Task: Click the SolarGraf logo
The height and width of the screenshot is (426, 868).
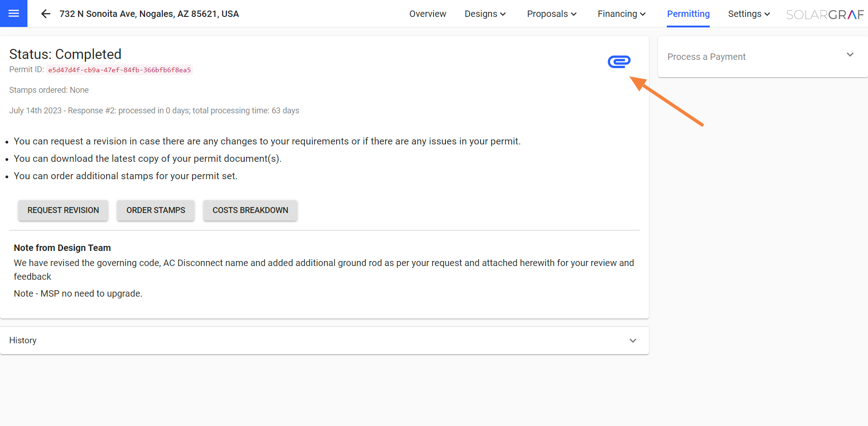Action: tap(825, 14)
